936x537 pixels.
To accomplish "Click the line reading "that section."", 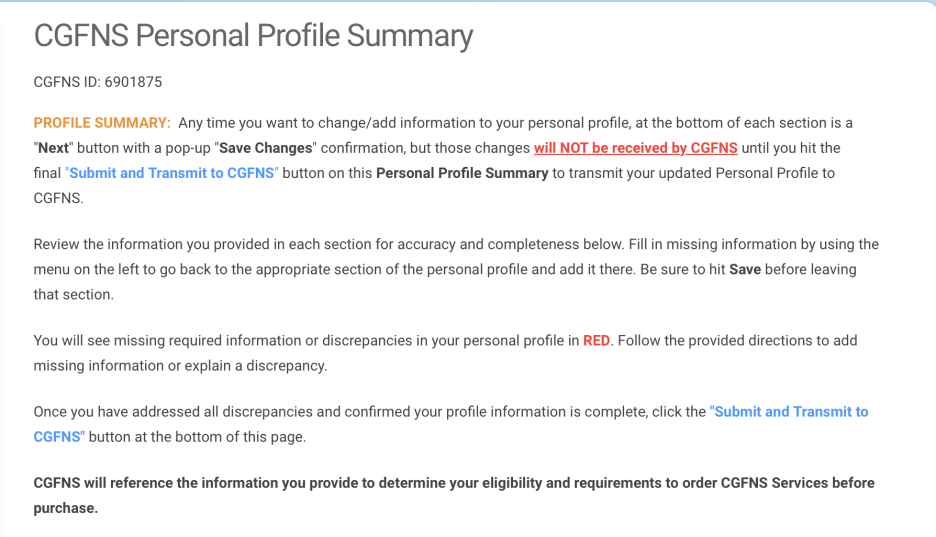I will click(73, 295).
